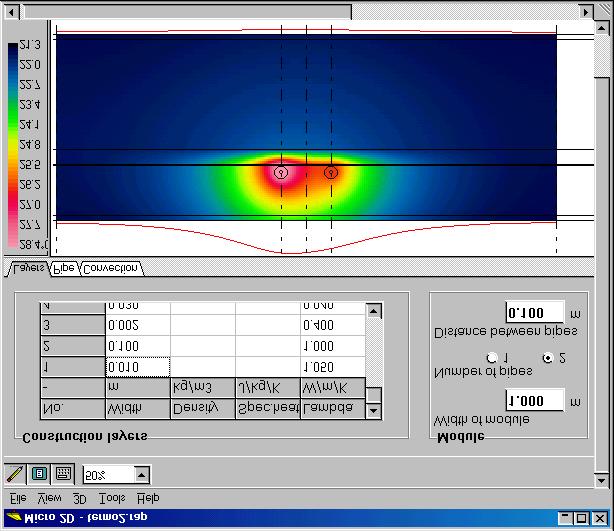Click the keyboard icon in the toolbar

(x=63, y=474)
